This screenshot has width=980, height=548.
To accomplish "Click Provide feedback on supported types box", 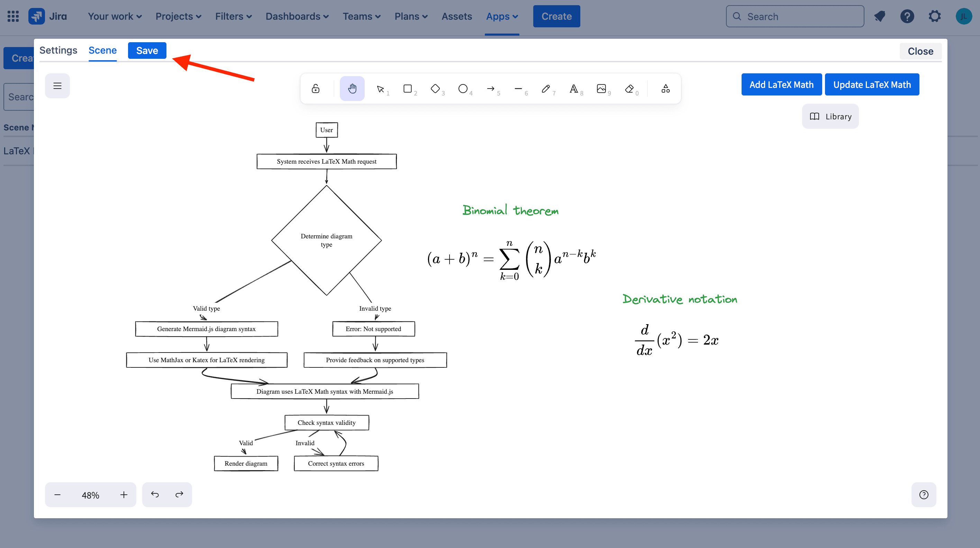I will coord(375,360).
